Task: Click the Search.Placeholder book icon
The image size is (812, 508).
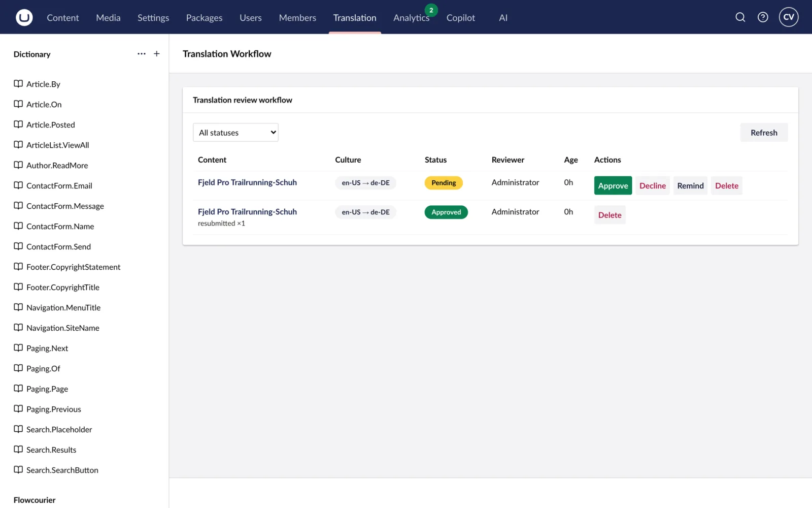Action: coord(18,429)
